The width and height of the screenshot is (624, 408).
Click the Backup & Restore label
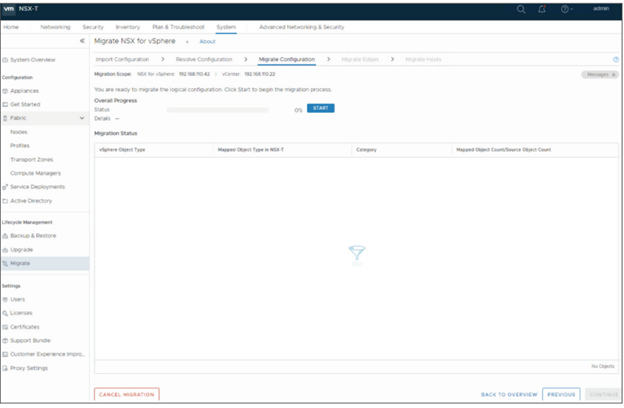(x=33, y=236)
